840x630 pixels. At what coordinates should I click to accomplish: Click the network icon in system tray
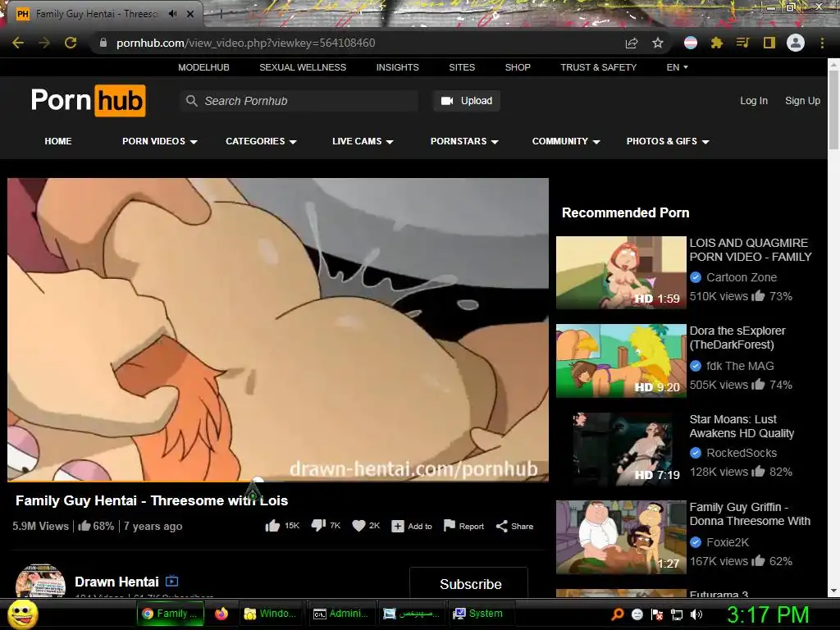(x=677, y=614)
